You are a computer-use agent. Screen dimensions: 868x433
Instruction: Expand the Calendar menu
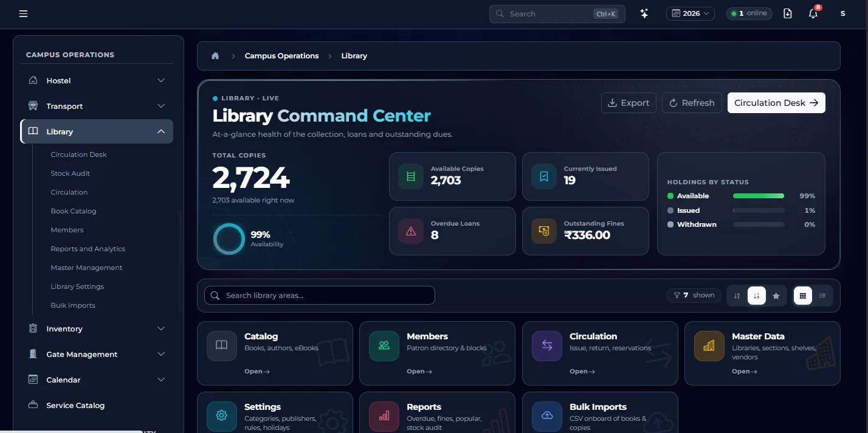(97, 380)
